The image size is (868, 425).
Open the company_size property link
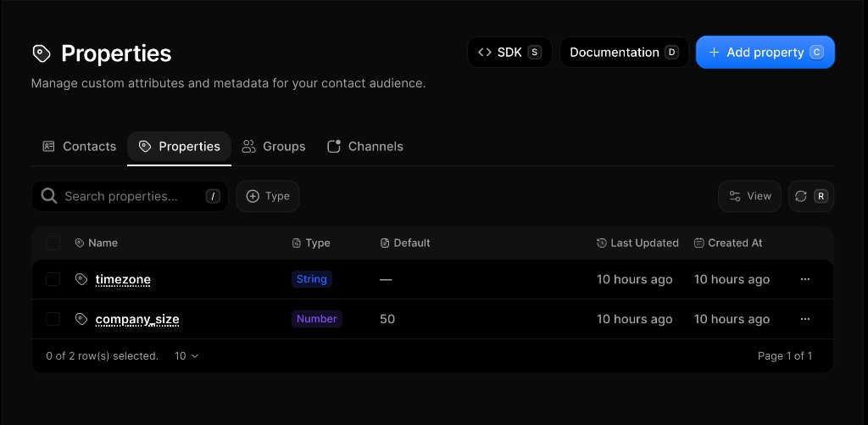[x=137, y=319]
